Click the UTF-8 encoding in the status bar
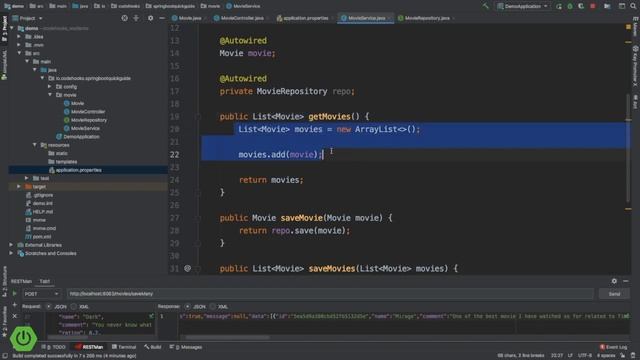 pyautogui.click(x=584, y=356)
